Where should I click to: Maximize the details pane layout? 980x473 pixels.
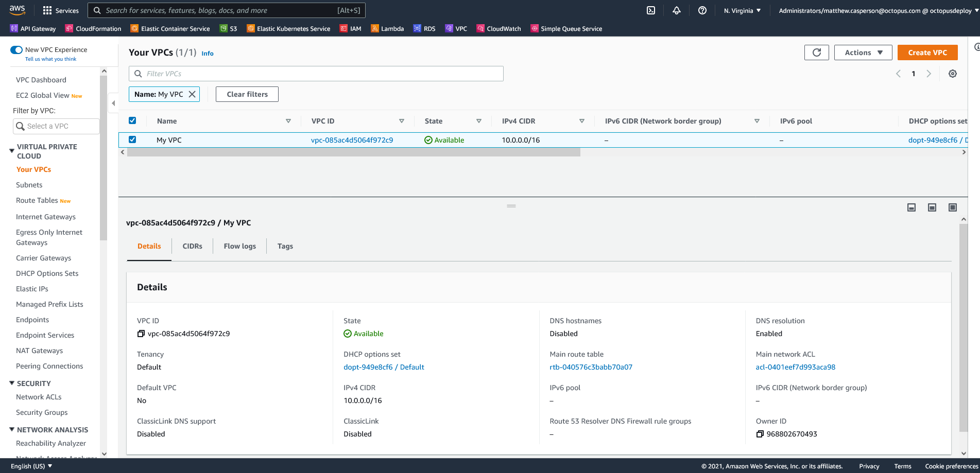[952, 207]
